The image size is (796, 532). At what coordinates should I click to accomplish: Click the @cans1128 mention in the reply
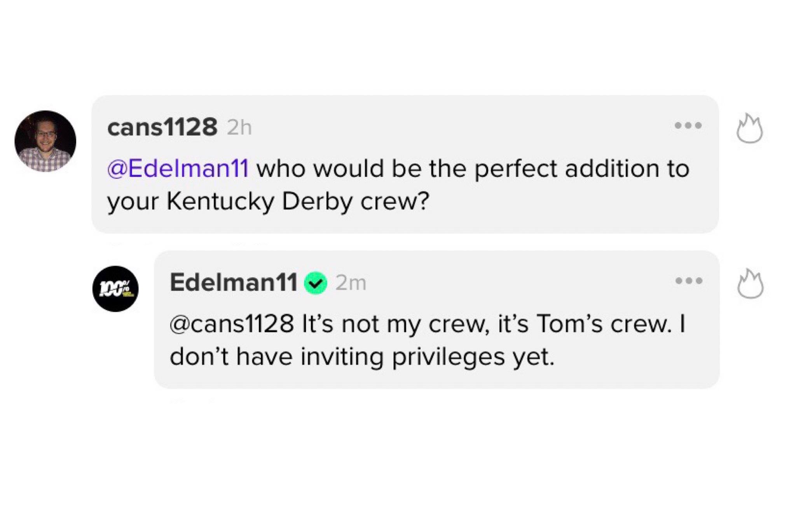(x=232, y=324)
